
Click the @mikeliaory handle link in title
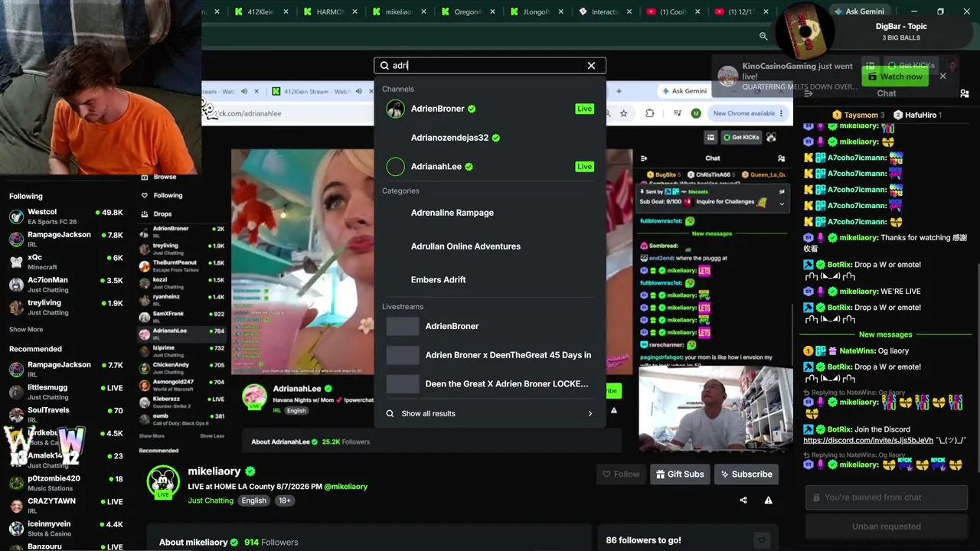pos(346,487)
